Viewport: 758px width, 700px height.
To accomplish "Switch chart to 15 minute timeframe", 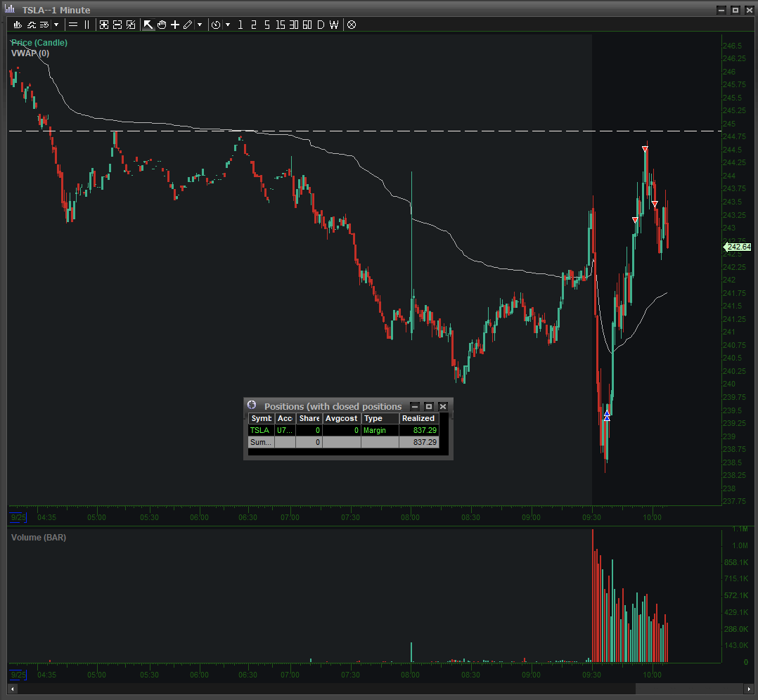I will tap(281, 25).
